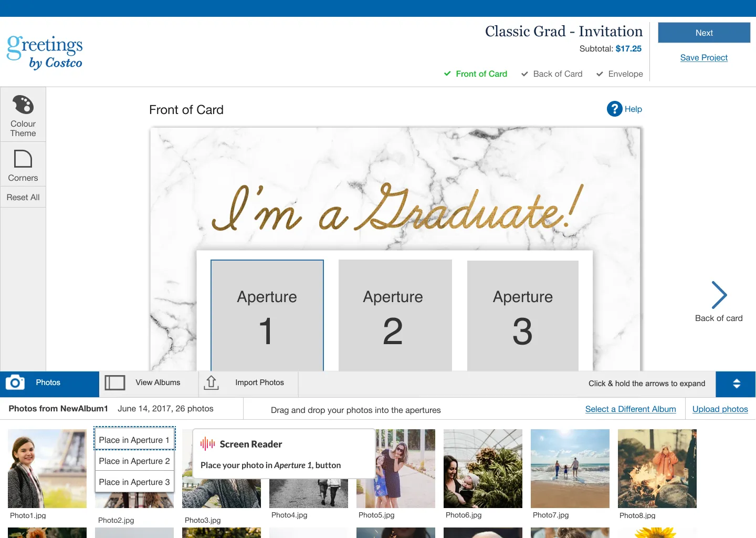The height and width of the screenshot is (538, 756).
Task: Click the Greetings by Costco logo
Action: pyautogui.click(x=45, y=53)
